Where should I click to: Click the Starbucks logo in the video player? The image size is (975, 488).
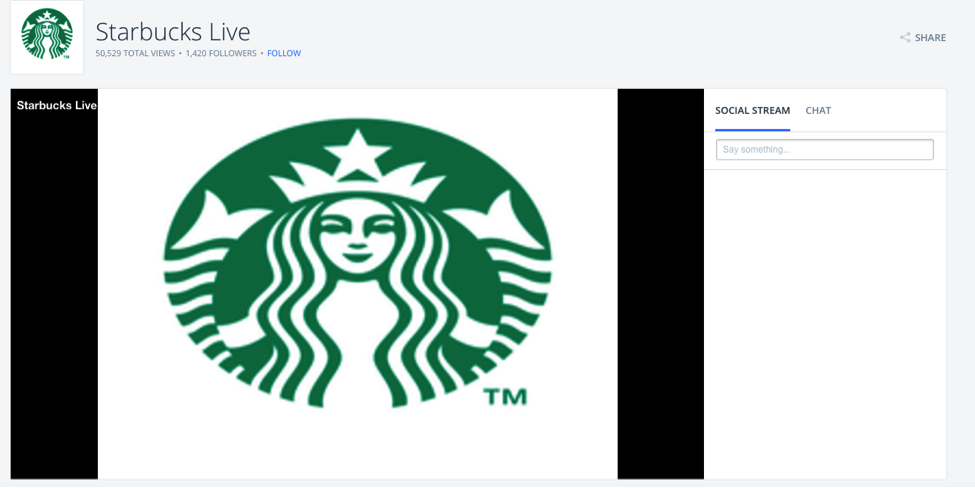click(x=358, y=263)
